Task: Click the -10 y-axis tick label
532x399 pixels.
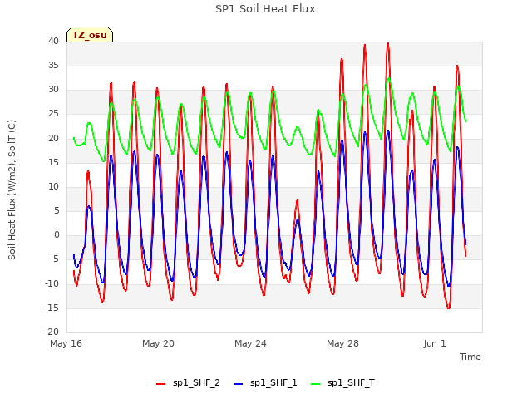Action: [x=52, y=283]
